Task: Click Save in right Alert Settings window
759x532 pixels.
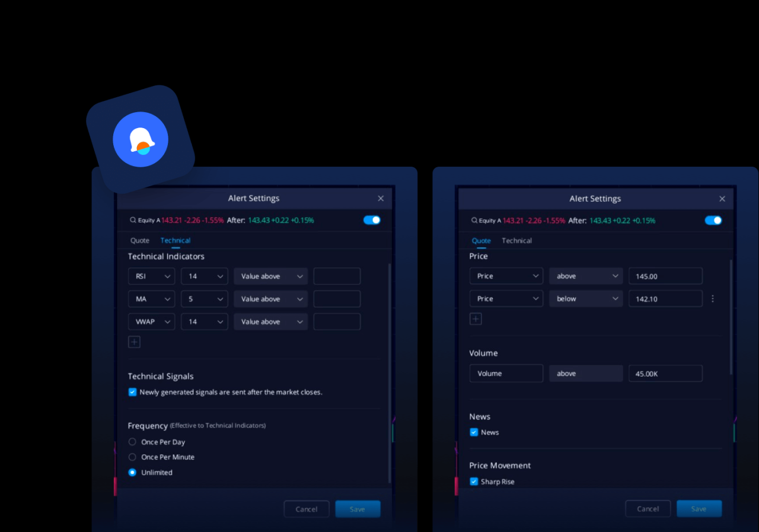Action: 699,509
